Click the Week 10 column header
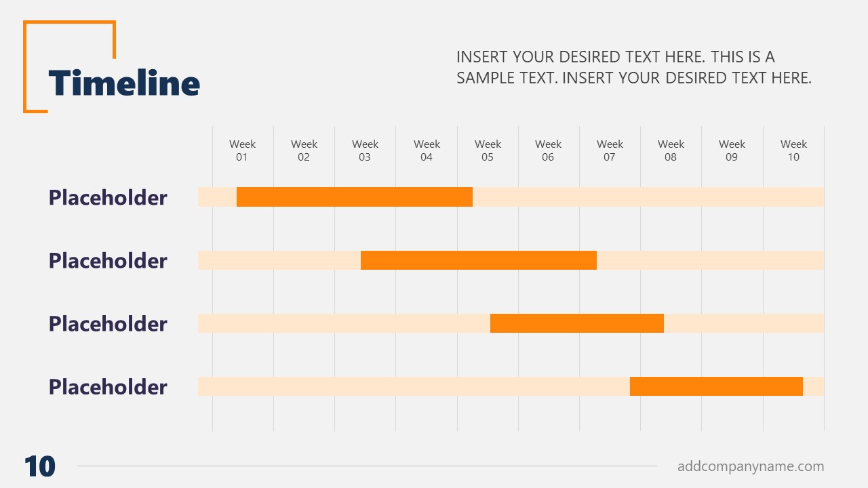868x488 pixels. click(x=793, y=150)
